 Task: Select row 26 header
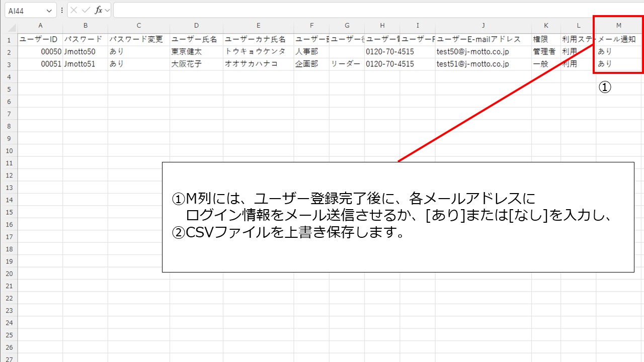(9, 347)
